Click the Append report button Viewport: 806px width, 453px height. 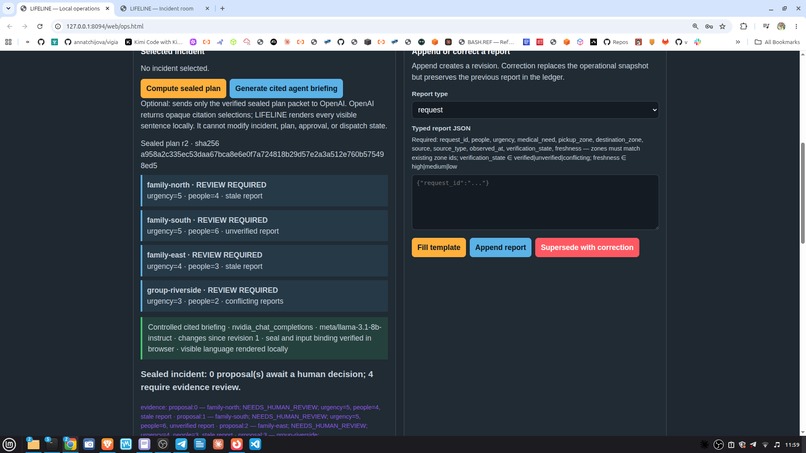pyautogui.click(x=500, y=247)
